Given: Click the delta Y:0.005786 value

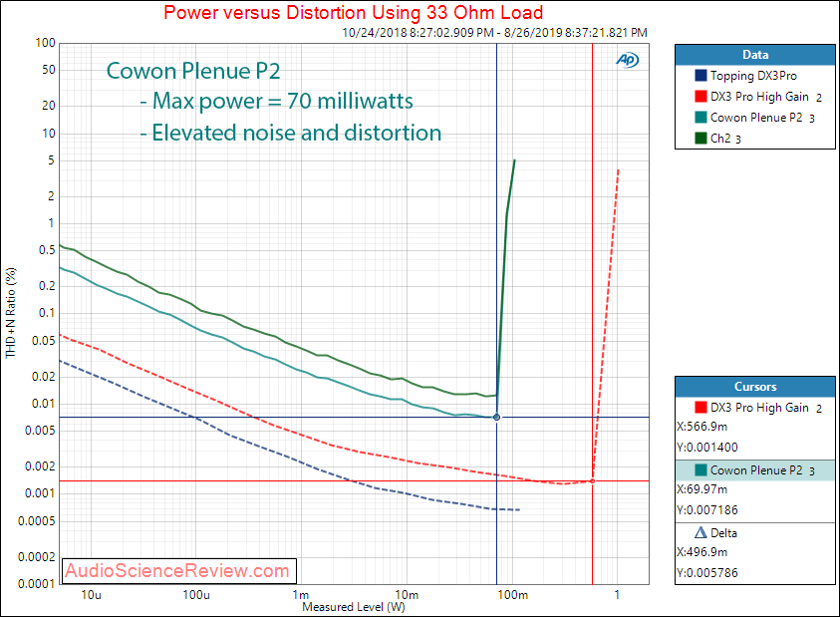Looking at the screenshot, I should [x=707, y=572].
